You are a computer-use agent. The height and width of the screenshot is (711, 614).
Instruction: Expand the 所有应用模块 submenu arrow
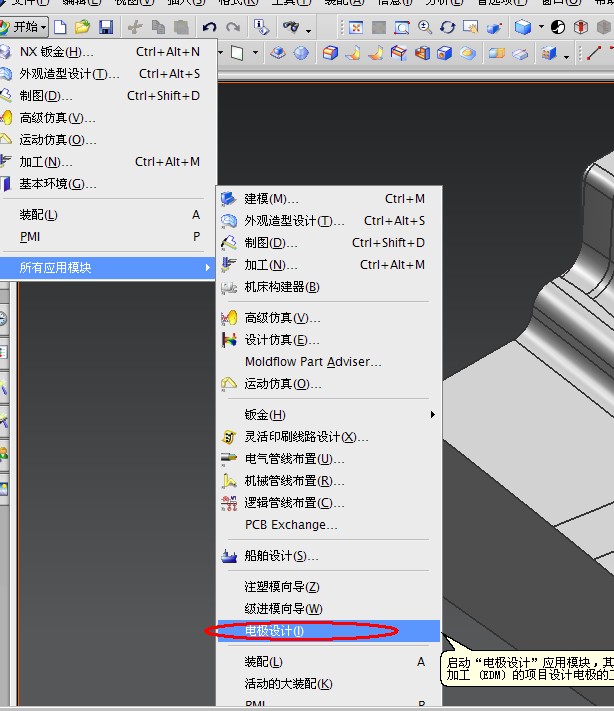point(207,268)
